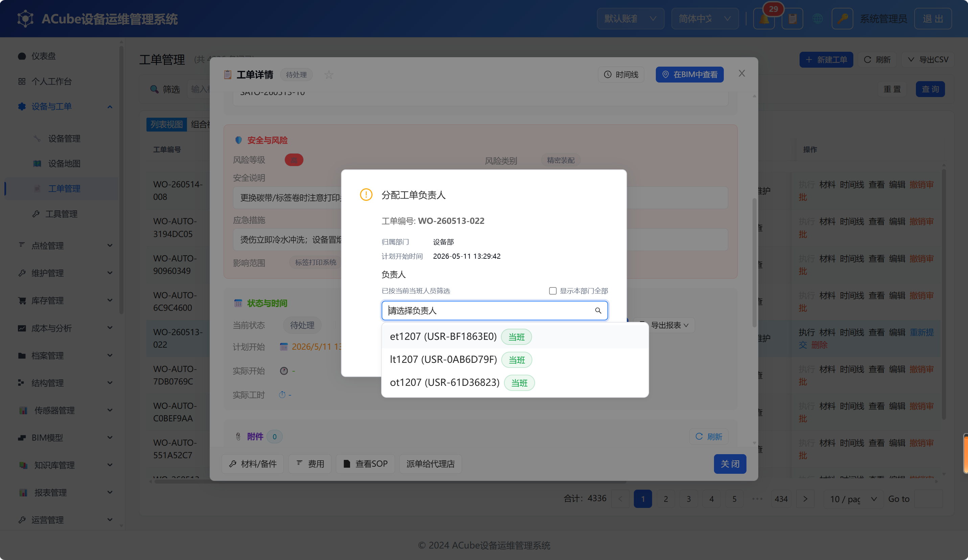968x560 pixels.
Task: Click the green globe icon in header
Action: pos(817,19)
